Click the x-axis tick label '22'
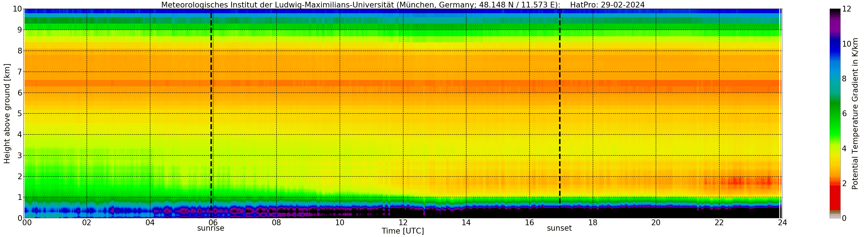 coord(719,223)
